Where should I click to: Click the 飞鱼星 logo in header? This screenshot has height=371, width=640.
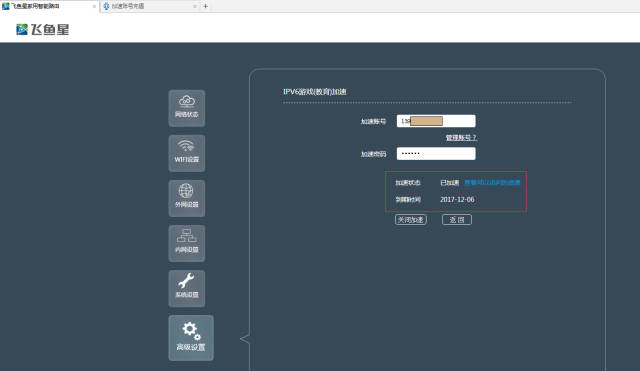click(42, 29)
